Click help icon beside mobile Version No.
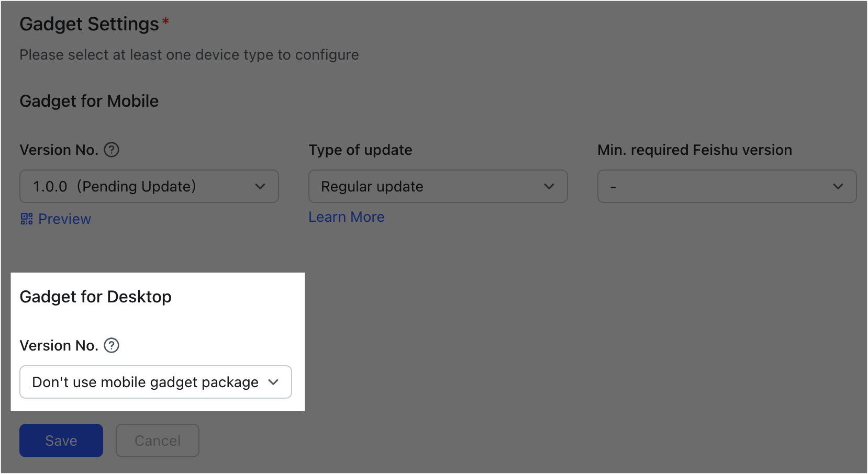This screenshot has height=474, width=868. (x=112, y=150)
